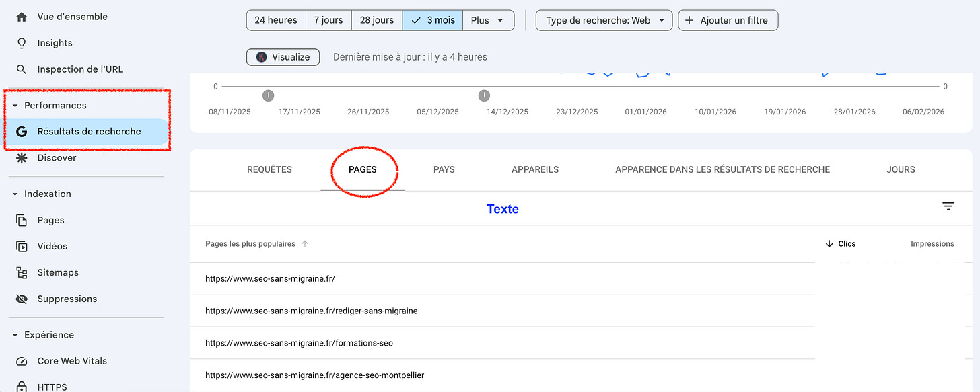Click the Vidéos sidebar icon
The width and height of the screenshot is (980, 392).
[22, 246]
